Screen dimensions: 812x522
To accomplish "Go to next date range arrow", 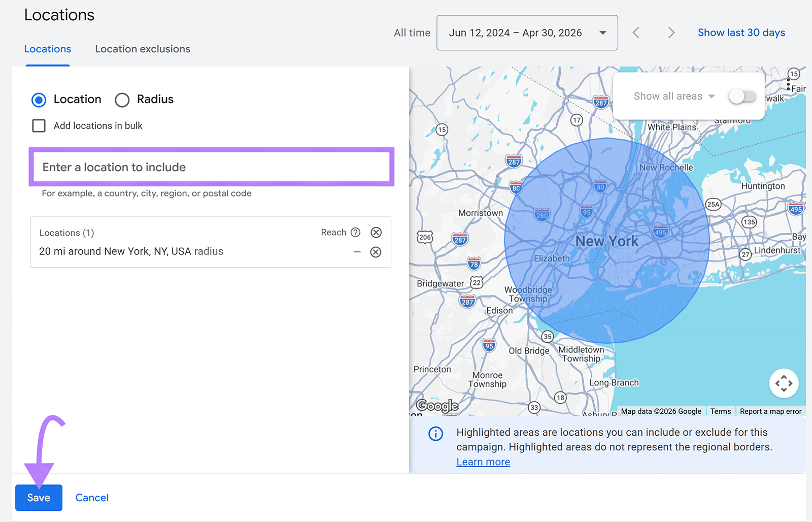I will [x=671, y=33].
